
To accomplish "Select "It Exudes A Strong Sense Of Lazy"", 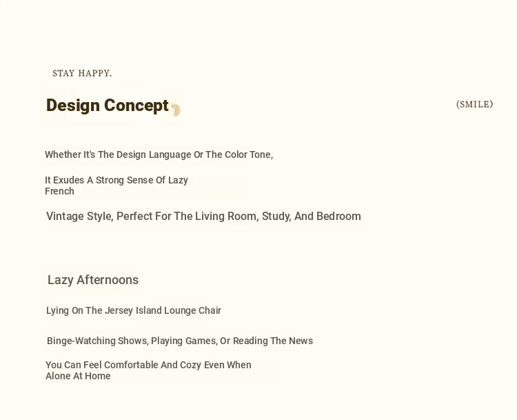I will point(116,180).
